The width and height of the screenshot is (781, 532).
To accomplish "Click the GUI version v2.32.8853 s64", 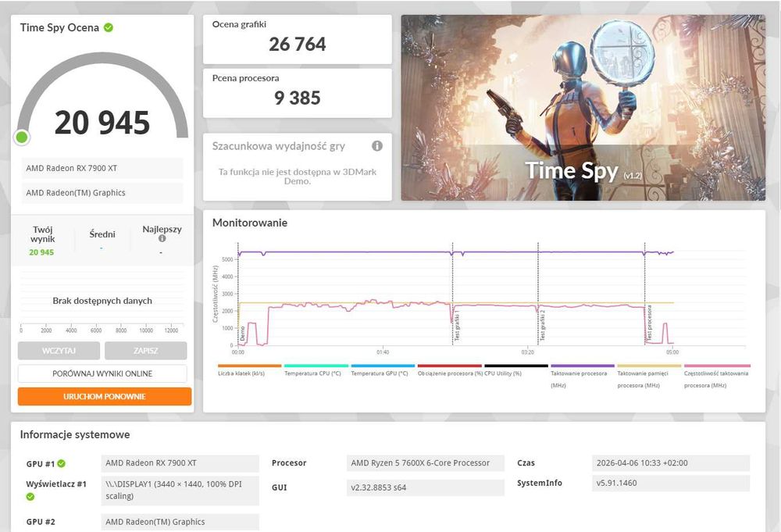I will pyautogui.click(x=426, y=487).
